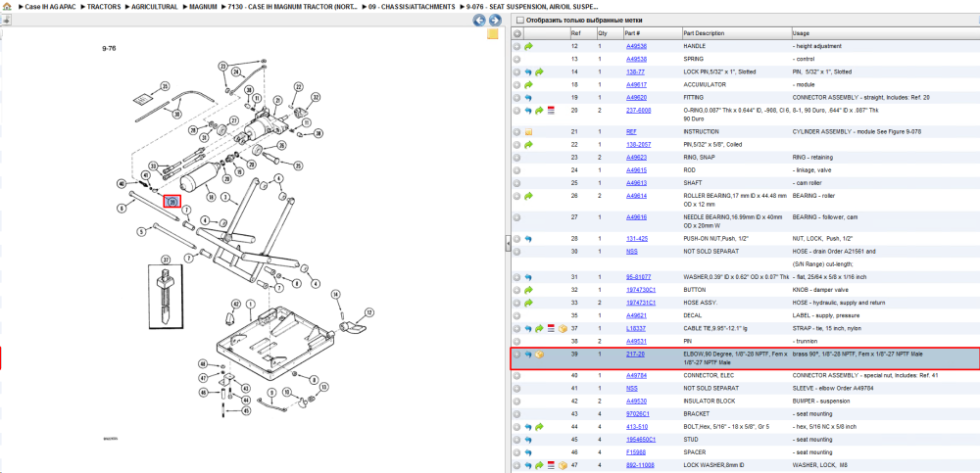Add SPRING row 13 using its circle button
The image size is (980, 473).
pos(516,59)
